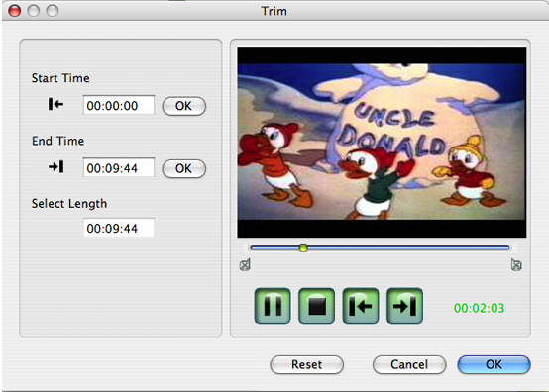Image resolution: width=549 pixels, height=392 pixels.
Task: Click the green set-start-point button
Action: coord(361,306)
